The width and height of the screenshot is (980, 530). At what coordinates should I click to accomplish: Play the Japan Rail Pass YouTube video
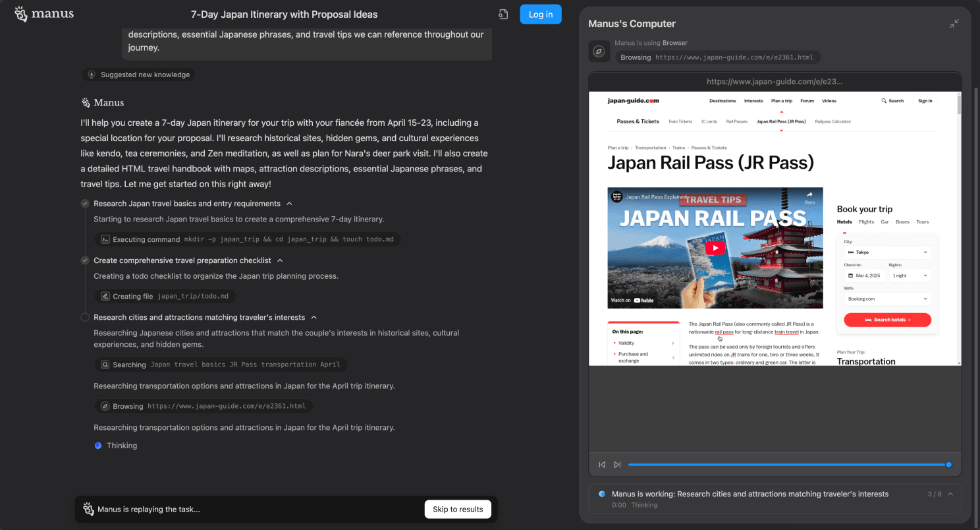click(715, 248)
